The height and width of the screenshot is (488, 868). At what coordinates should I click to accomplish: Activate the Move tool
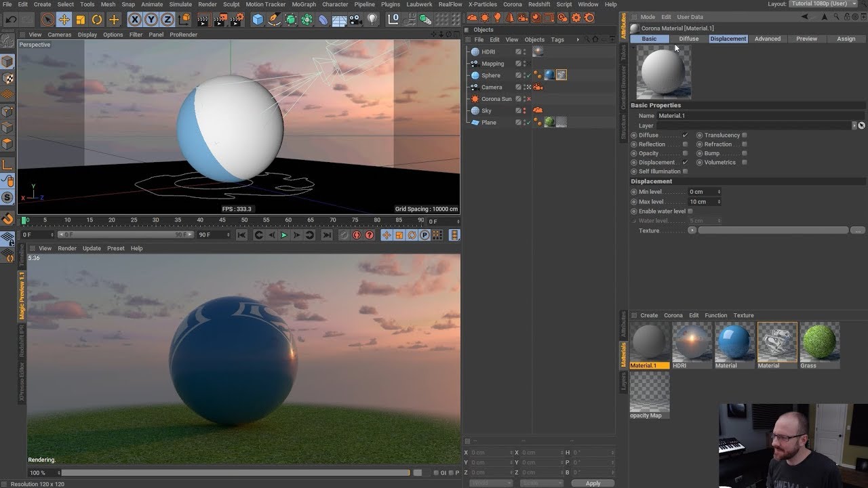[x=64, y=20]
